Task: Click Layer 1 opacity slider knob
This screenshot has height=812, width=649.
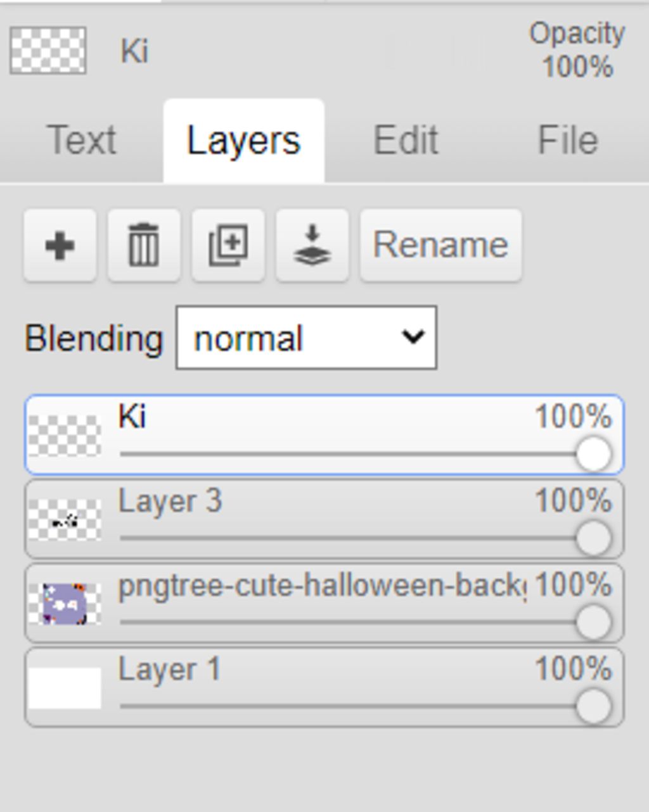Action: 594,706
